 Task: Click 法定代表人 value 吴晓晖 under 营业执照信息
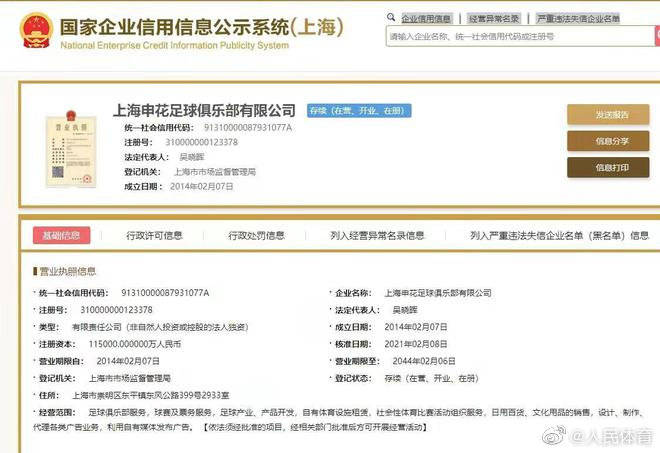(x=405, y=310)
